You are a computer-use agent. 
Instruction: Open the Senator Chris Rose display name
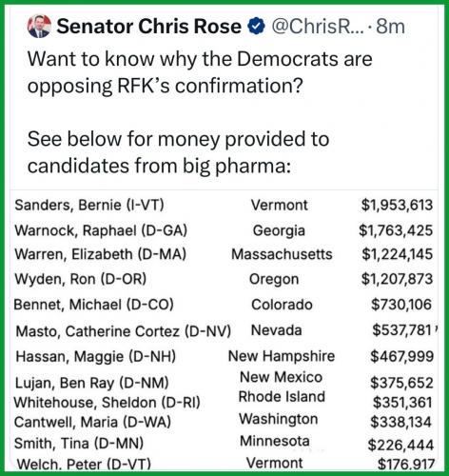(149, 26)
